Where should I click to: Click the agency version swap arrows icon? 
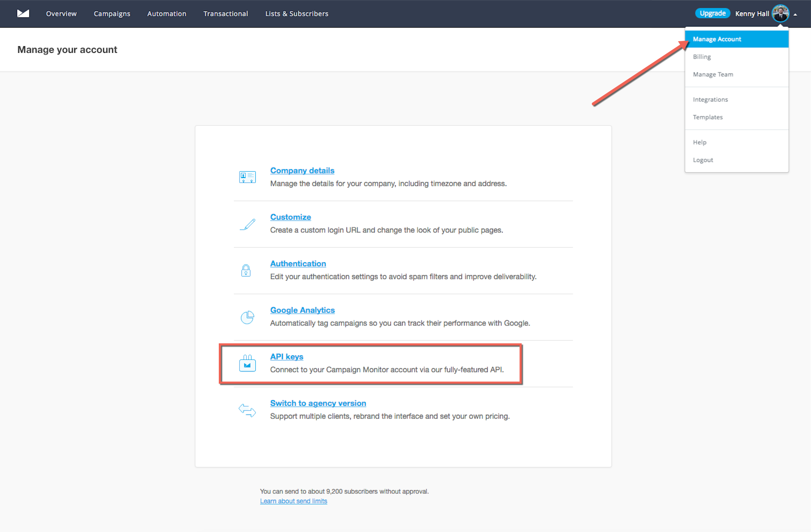pos(247,410)
